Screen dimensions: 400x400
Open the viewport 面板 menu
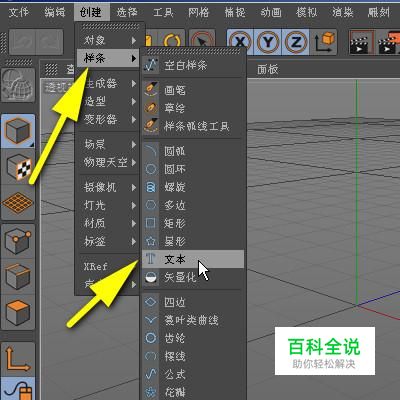point(268,69)
